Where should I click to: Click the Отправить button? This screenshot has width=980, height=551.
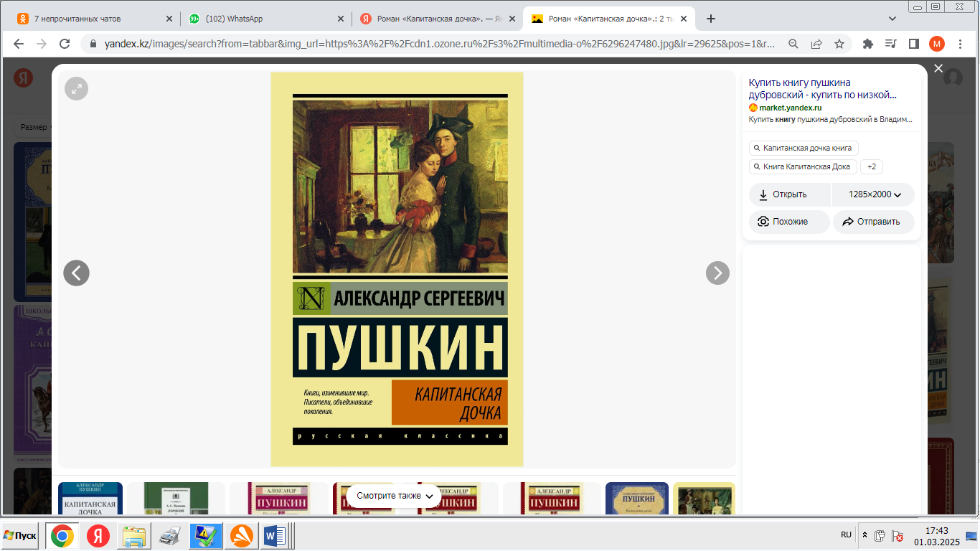tap(874, 222)
